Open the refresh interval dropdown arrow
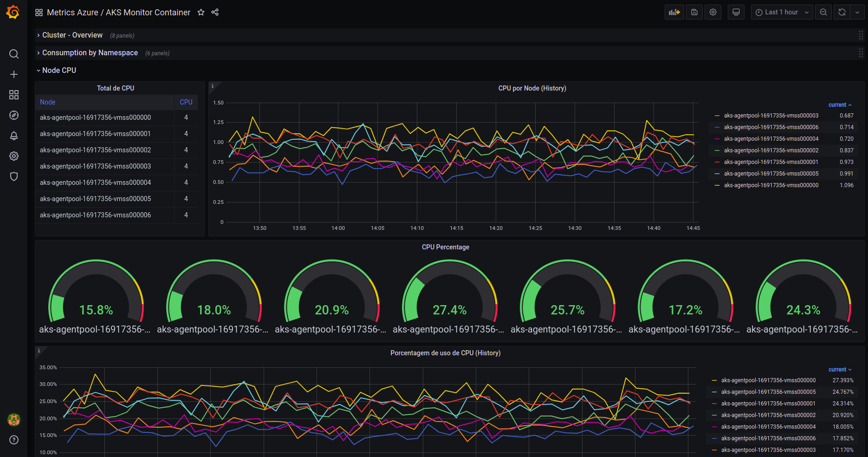 pos(857,13)
